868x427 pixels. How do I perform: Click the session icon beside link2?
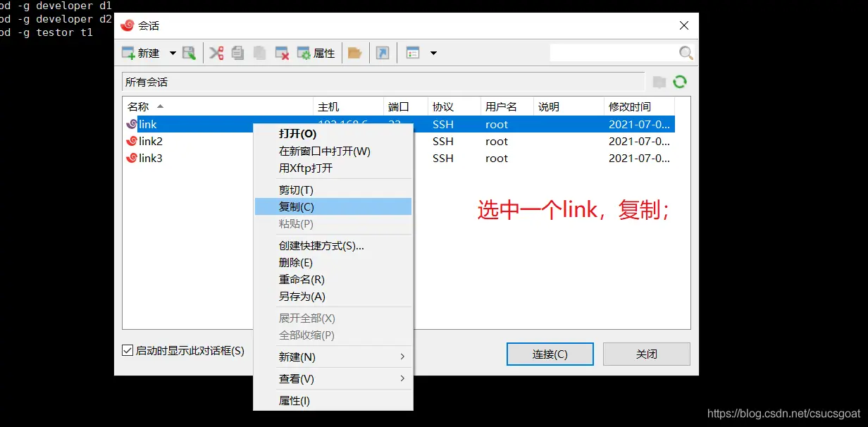[131, 141]
